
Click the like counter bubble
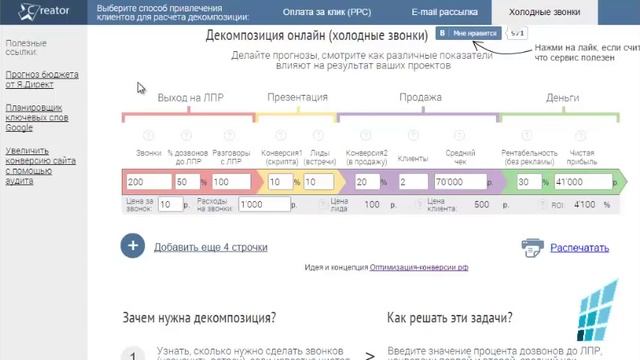pos(517,33)
